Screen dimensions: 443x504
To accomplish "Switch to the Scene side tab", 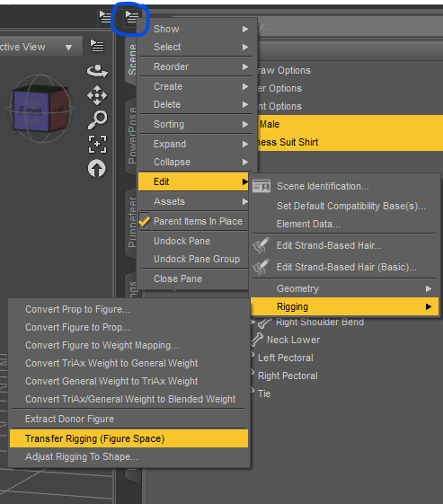I will 132,60.
